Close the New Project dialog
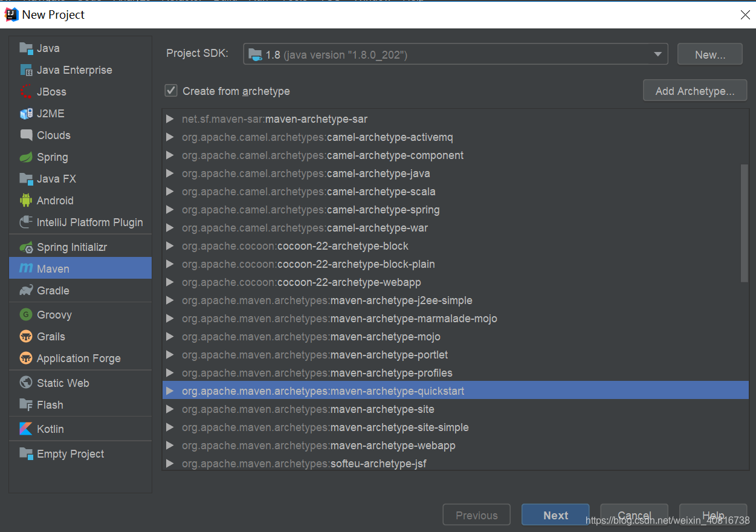 [745, 15]
